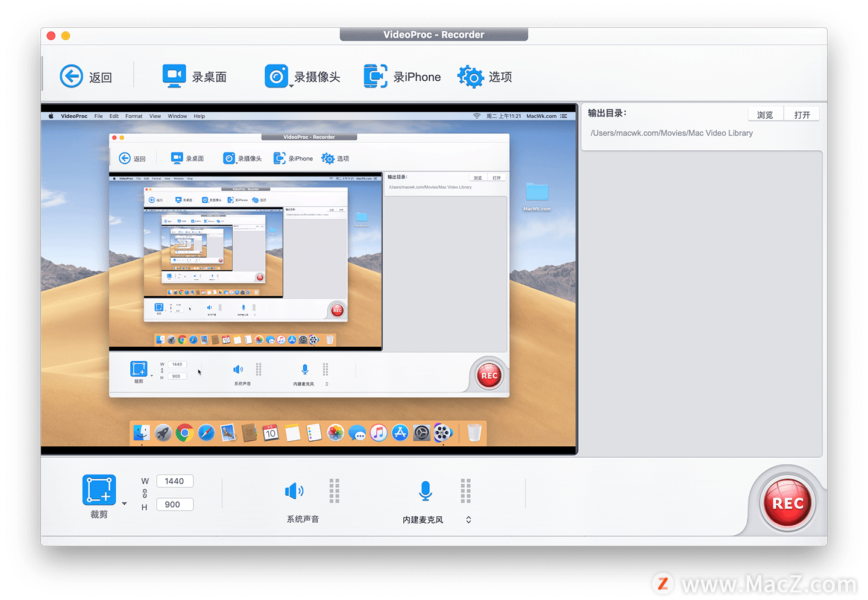Close the main VideoProc Recorder window (red button)
The image size is (868, 600).
click(x=51, y=36)
